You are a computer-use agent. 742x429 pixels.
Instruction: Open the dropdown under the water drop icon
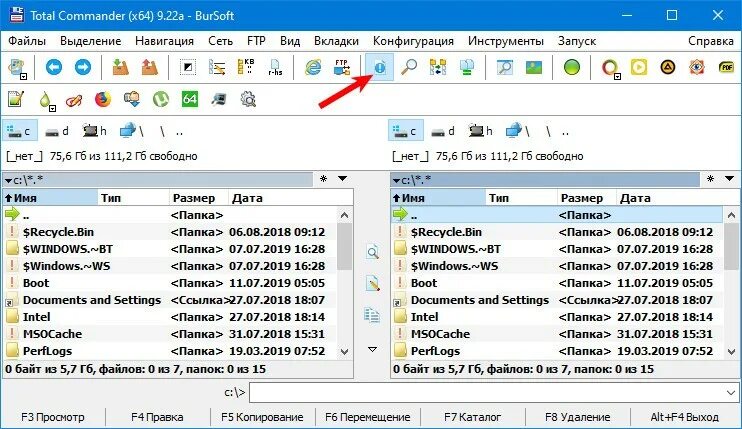(53, 109)
